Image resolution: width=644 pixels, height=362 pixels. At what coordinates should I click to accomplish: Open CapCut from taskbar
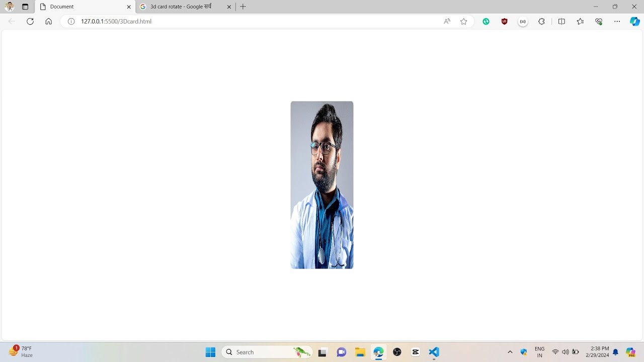click(x=416, y=352)
